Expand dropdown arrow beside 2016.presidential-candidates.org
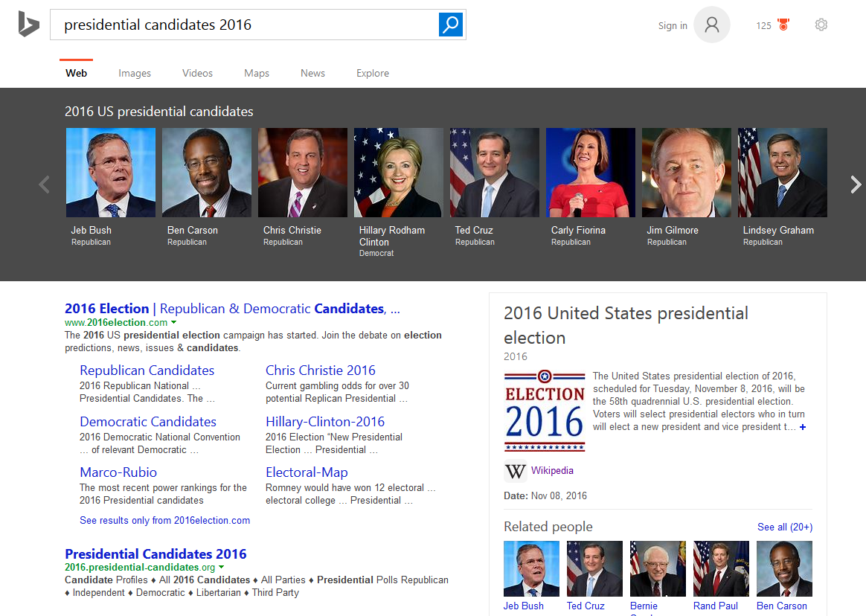 tap(222, 568)
